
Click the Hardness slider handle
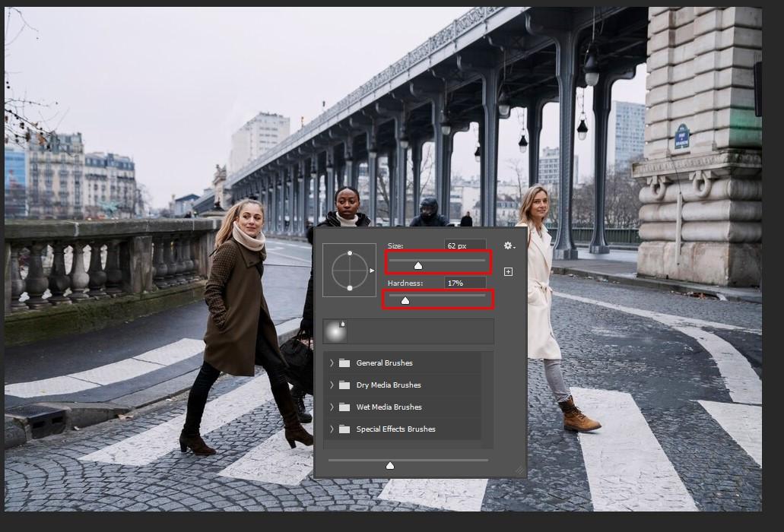click(x=405, y=300)
